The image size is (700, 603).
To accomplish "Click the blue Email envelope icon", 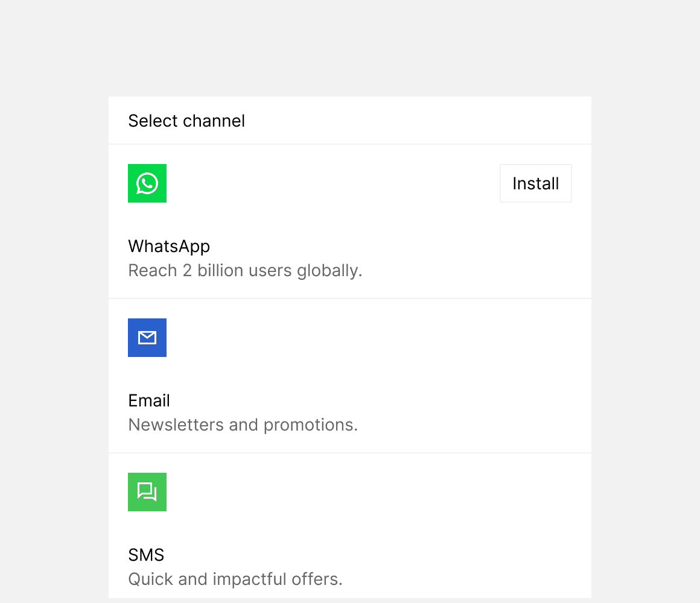I will tap(147, 338).
